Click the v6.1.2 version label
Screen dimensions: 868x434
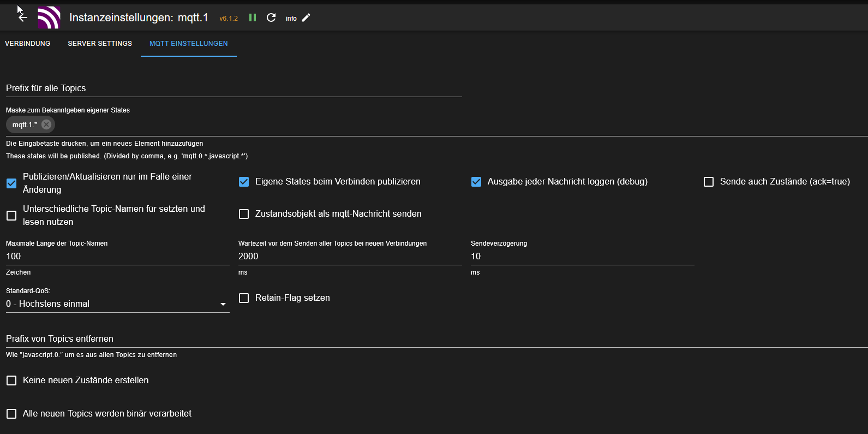tap(229, 19)
